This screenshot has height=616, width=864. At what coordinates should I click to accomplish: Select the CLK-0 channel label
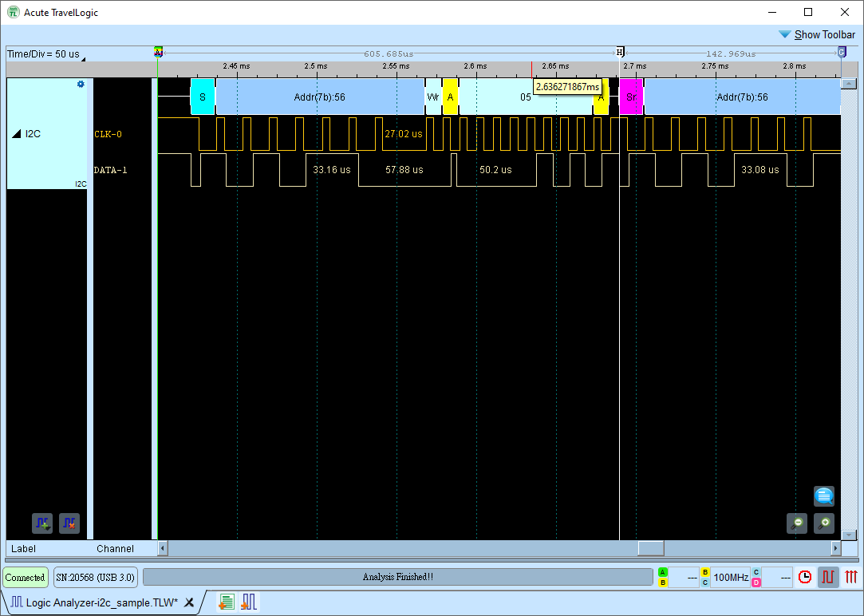[108, 134]
